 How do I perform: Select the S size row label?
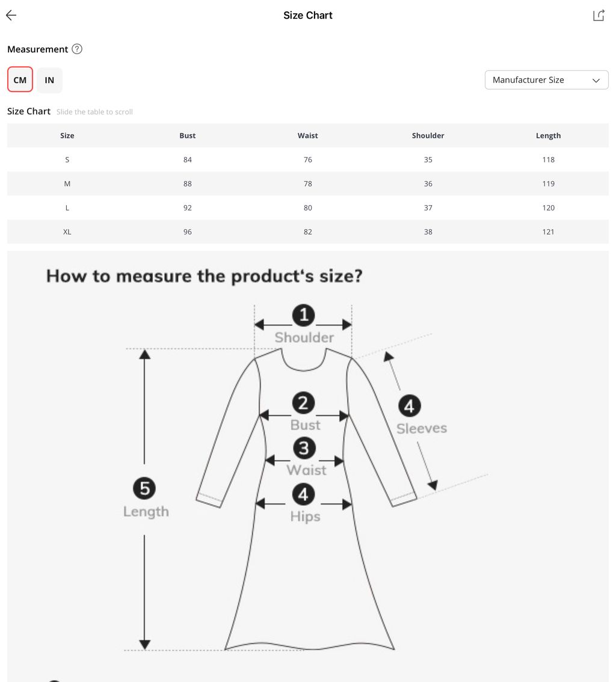click(67, 159)
